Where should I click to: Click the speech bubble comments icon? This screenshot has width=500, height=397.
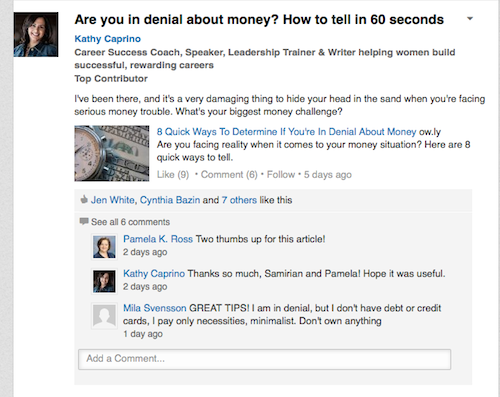(84, 221)
